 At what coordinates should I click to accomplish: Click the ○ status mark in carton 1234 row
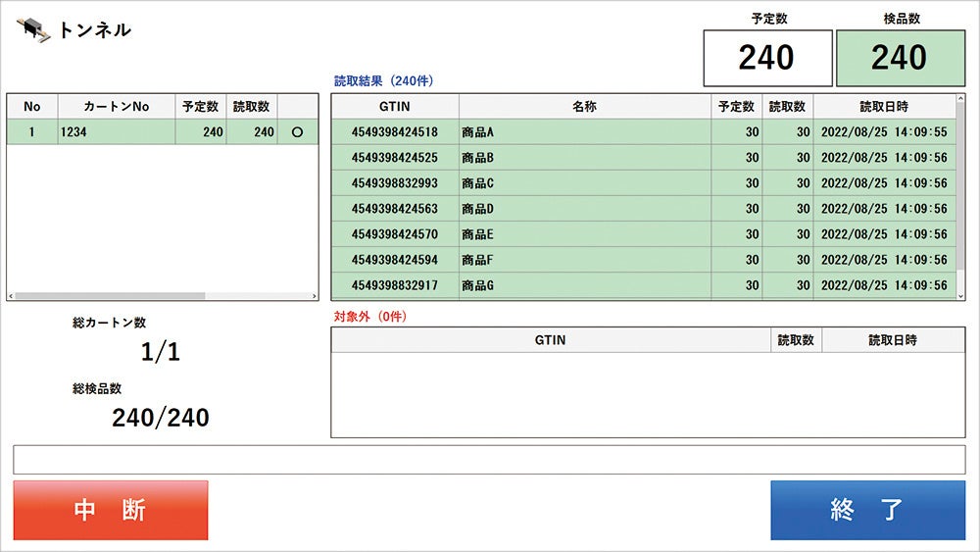(x=298, y=132)
